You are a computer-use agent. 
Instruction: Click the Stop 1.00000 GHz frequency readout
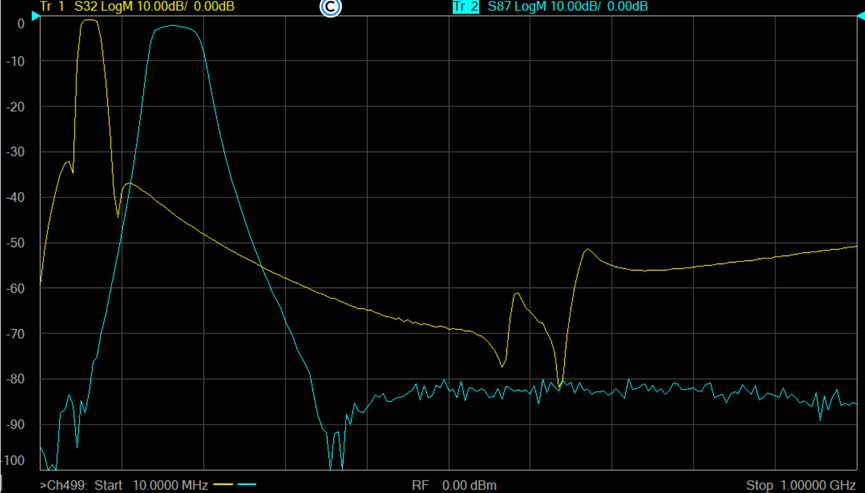801,485
